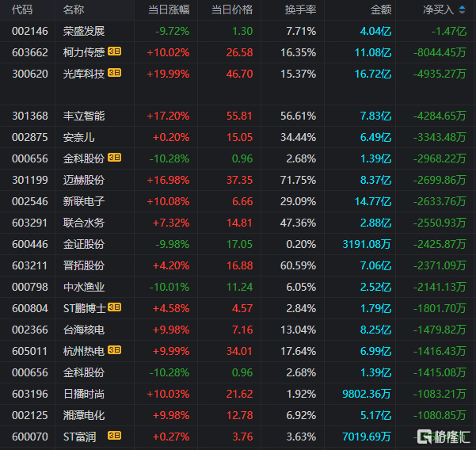
Task: Select stock code 600446
Action: point(30,244)
